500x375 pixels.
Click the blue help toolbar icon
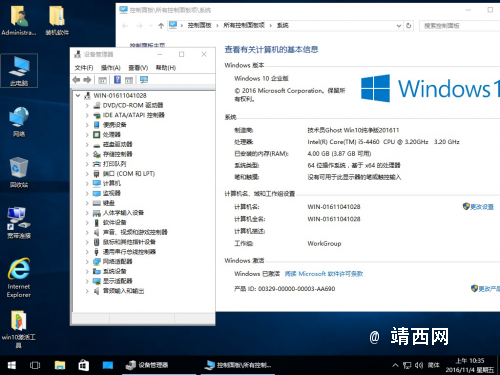(117, 80)
